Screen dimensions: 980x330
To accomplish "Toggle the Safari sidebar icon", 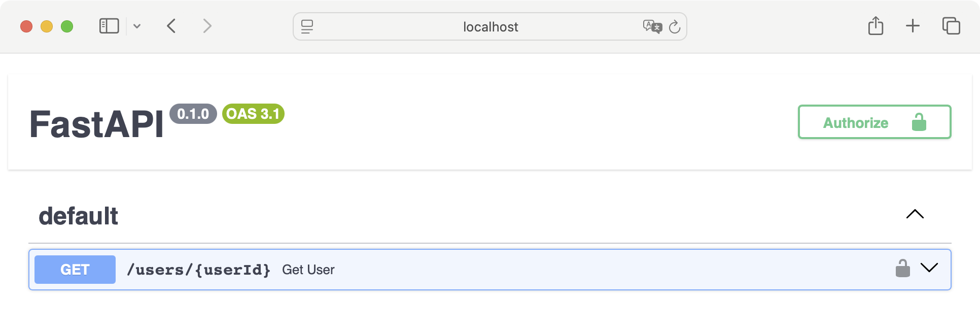I will pos(109,26).
